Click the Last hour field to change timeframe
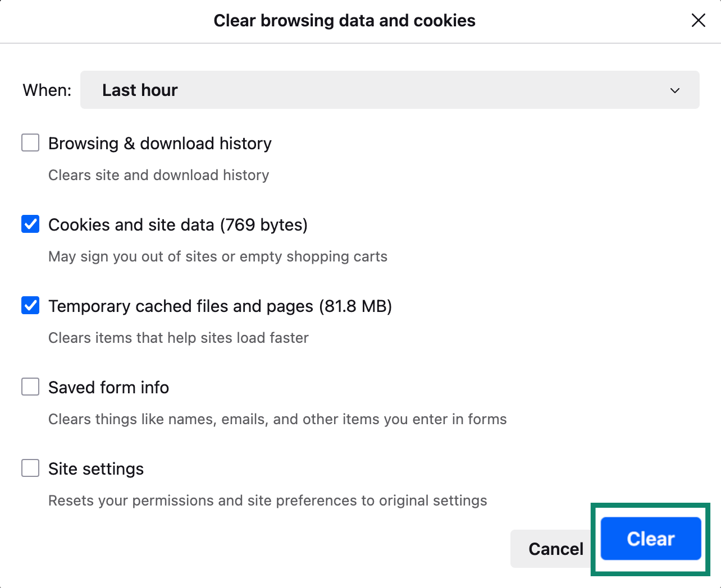Screen dimensions: 721x588 click(x=390, y=90)
